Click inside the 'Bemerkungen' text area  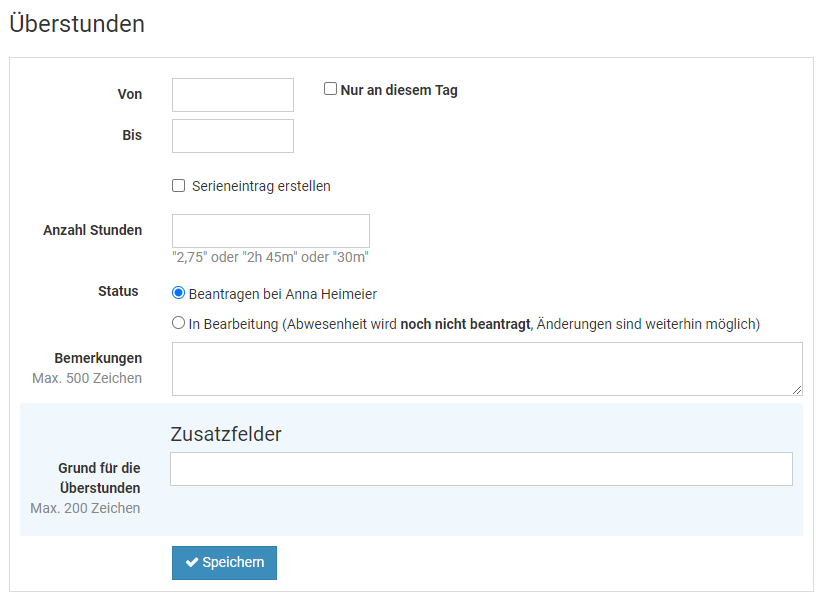[486, 369]
